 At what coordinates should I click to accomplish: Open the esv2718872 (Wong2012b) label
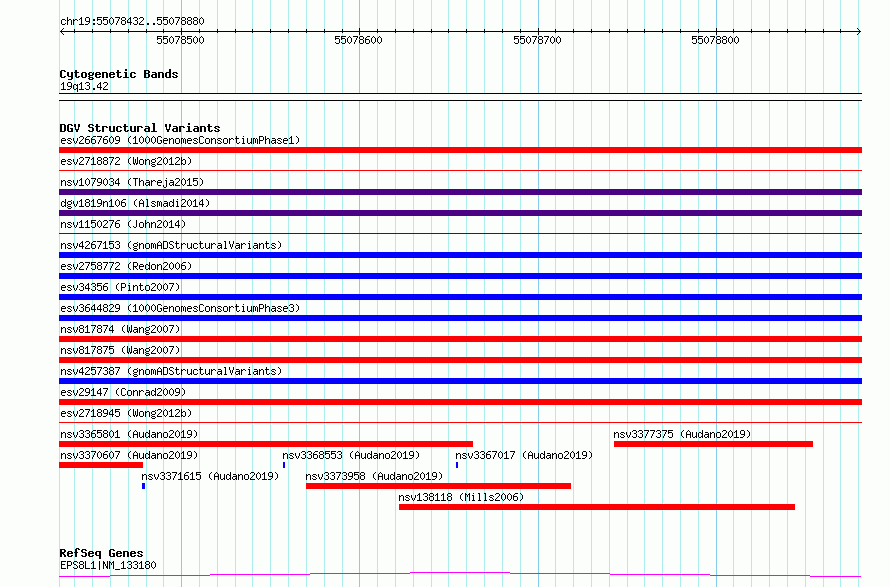point(126,161)
